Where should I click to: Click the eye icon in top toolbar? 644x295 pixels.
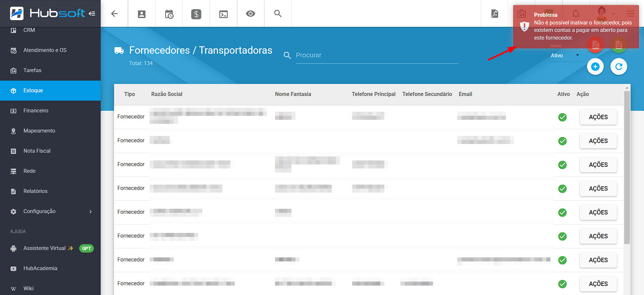pos(251,13)
